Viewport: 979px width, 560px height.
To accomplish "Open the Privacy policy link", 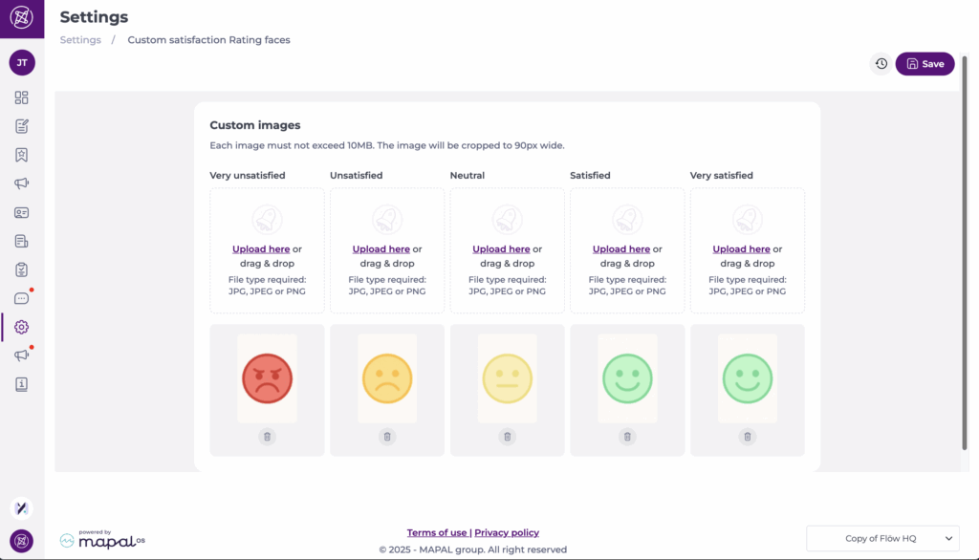I will 507,533.
